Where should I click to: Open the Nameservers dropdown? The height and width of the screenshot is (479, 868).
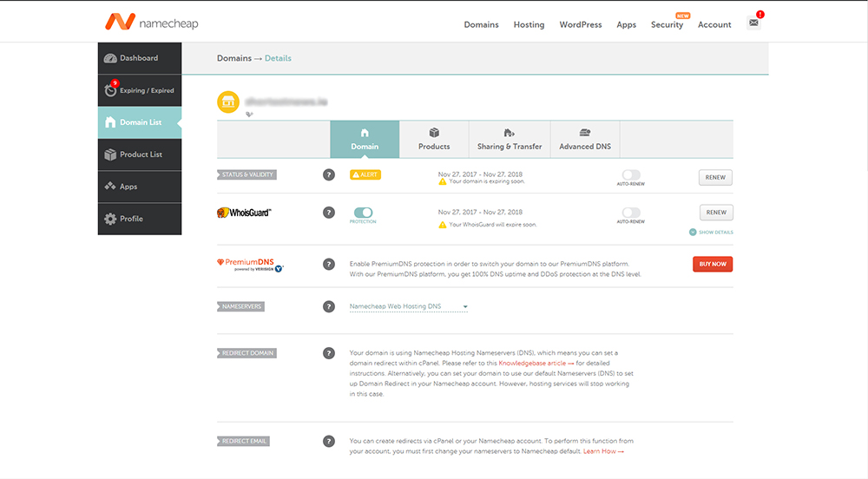click(409, 306)
